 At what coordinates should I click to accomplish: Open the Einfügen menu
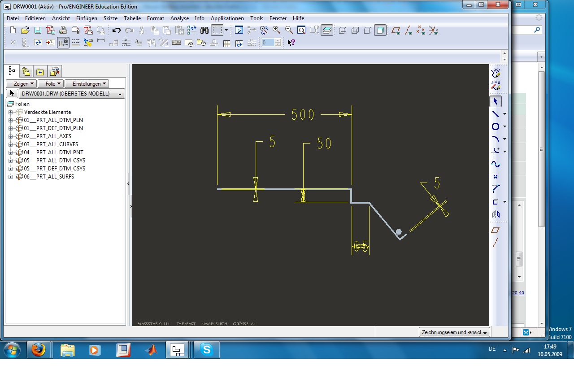pos(87,18)
